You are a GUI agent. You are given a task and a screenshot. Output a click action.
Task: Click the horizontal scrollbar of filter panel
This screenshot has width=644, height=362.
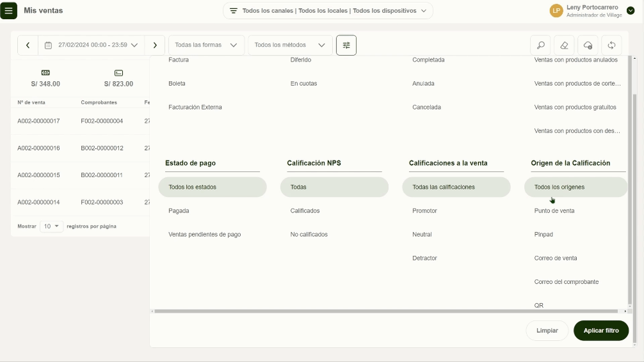pos(385,311)
